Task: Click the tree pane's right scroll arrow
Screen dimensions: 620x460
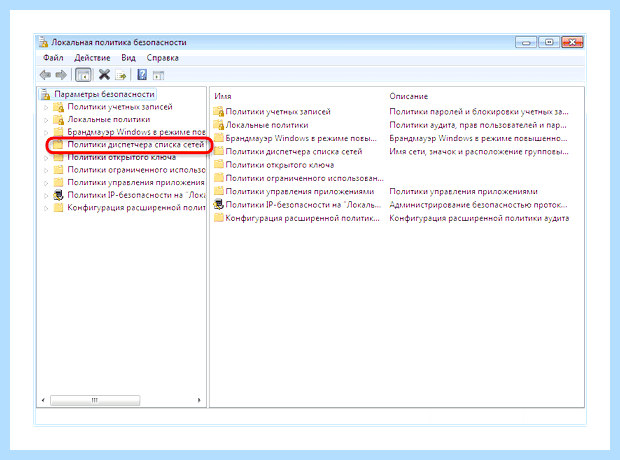Action: 199,400
